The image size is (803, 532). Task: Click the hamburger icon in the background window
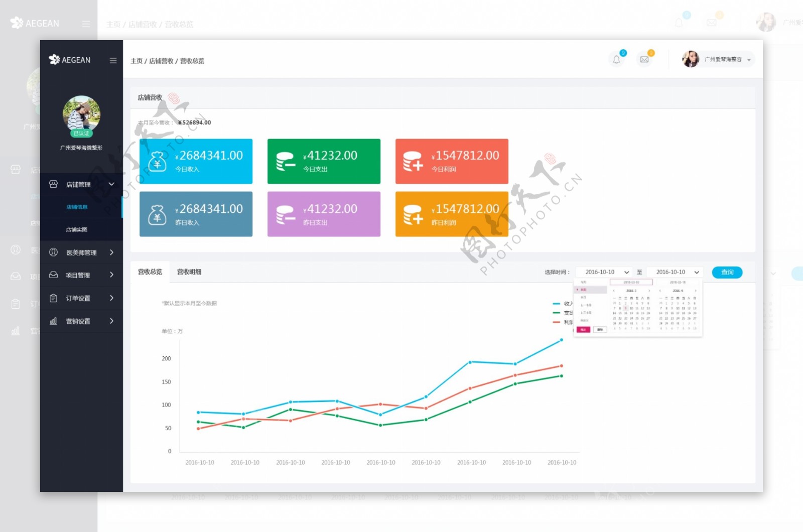86,24
